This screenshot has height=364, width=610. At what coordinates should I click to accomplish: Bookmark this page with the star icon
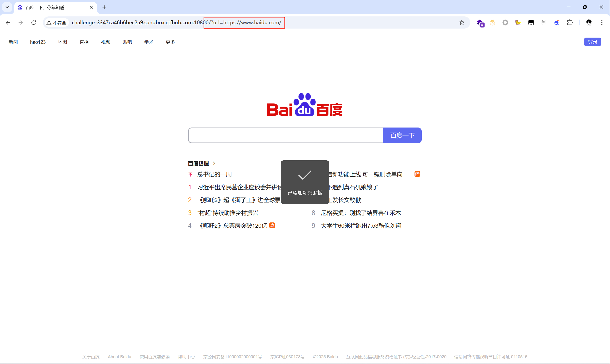click(461, 23)
